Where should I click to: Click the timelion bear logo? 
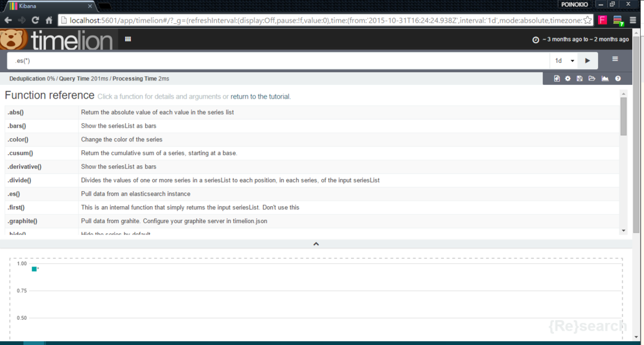[14, 40]
